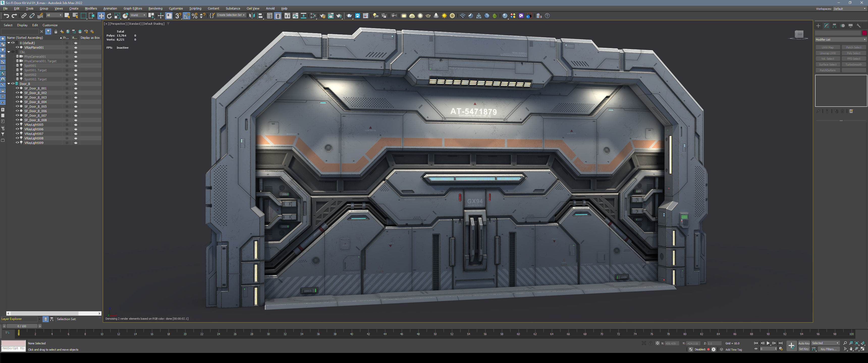Image resolution: width=868 pixels, height=363 pixels.
Task: Toggle Auto Key mode
Action: coord(804,343)
